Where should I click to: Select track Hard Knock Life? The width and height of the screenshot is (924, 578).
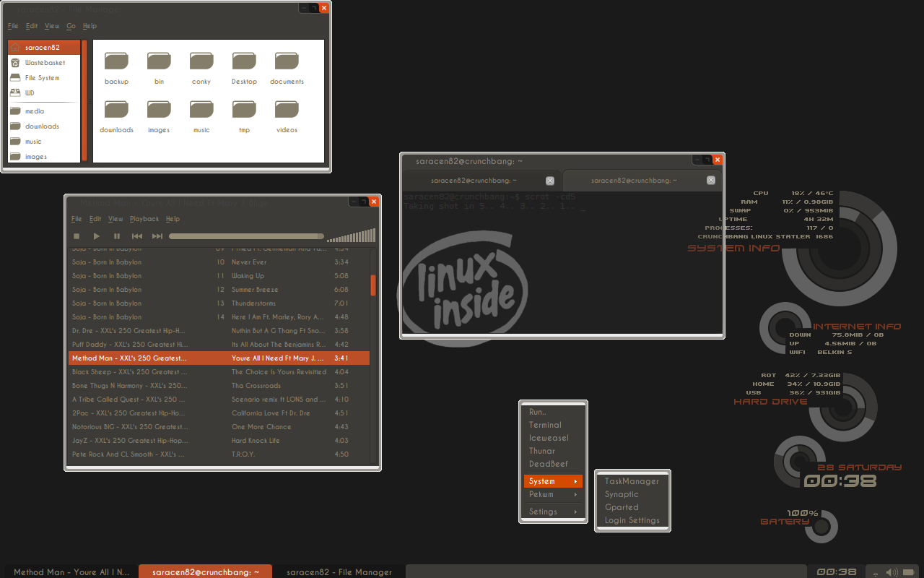coord(219,441)
